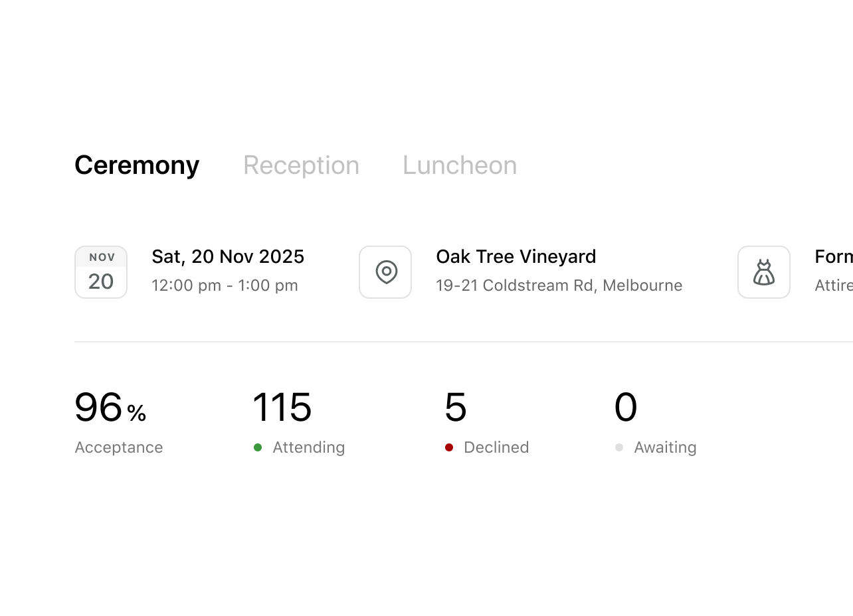
Task: Click the dress attire icon
Action: tap(764, 271)
